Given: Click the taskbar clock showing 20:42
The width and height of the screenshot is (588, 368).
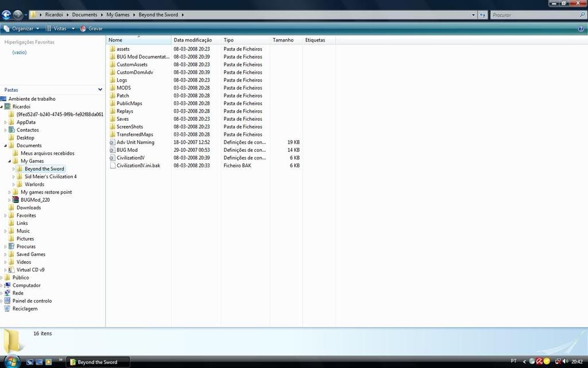Looking at the screenshot, I should [x=577, y=362].
